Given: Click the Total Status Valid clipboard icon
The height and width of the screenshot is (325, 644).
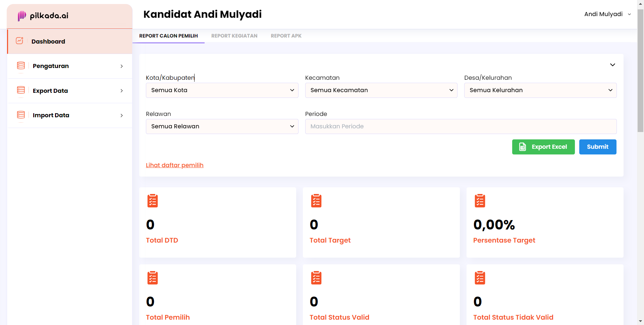Looking at the screenshot, I should [316, 278].
